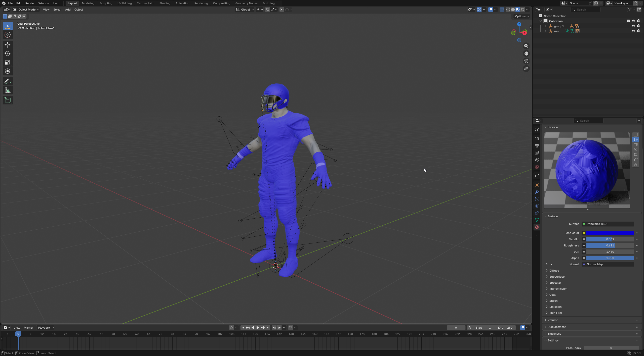This screenshot has width=644, height=356.
Task: Disable group1 in renders
Action: click(x=638, y=26)
